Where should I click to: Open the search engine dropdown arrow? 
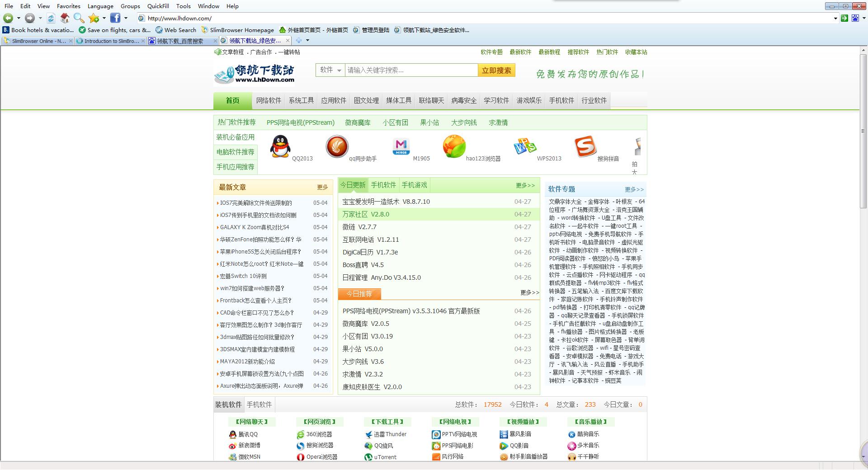coord(863,18)
